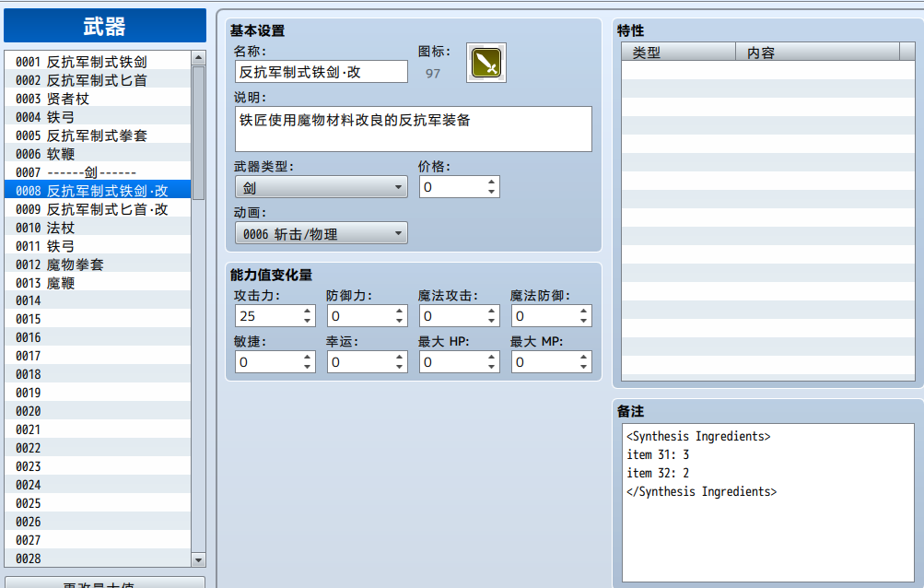Click the weapon list scroll-up arrow

[199, 58]
